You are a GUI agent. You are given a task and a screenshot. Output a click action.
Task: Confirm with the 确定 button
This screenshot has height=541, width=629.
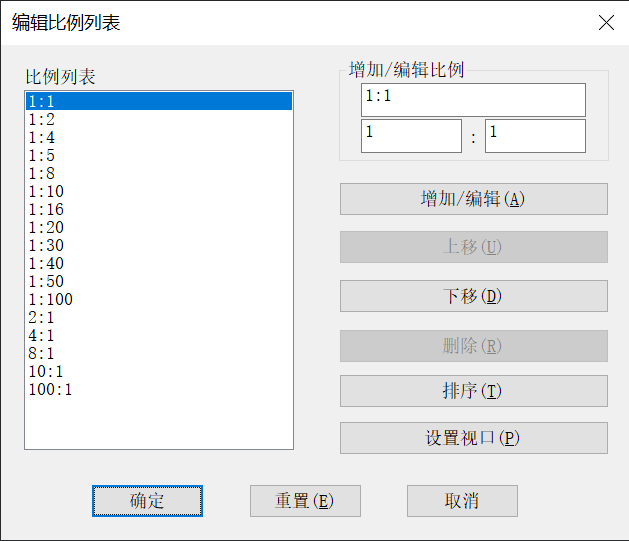click(147, 501)
